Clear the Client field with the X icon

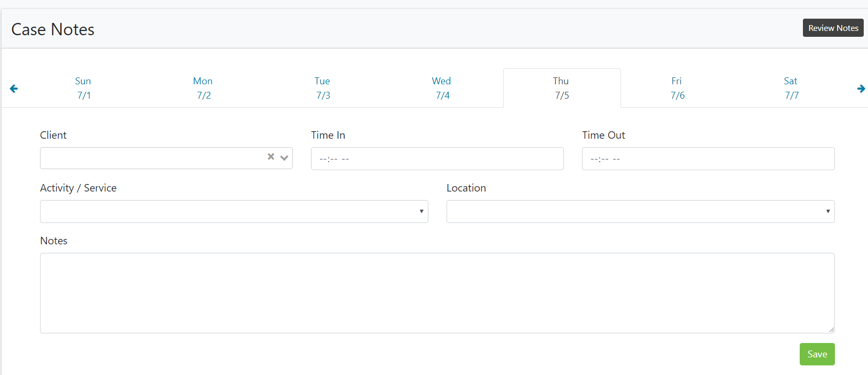(271, 157)
